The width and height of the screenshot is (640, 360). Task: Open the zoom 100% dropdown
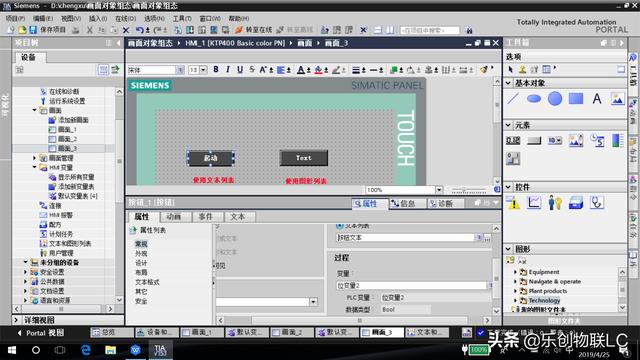439,190
